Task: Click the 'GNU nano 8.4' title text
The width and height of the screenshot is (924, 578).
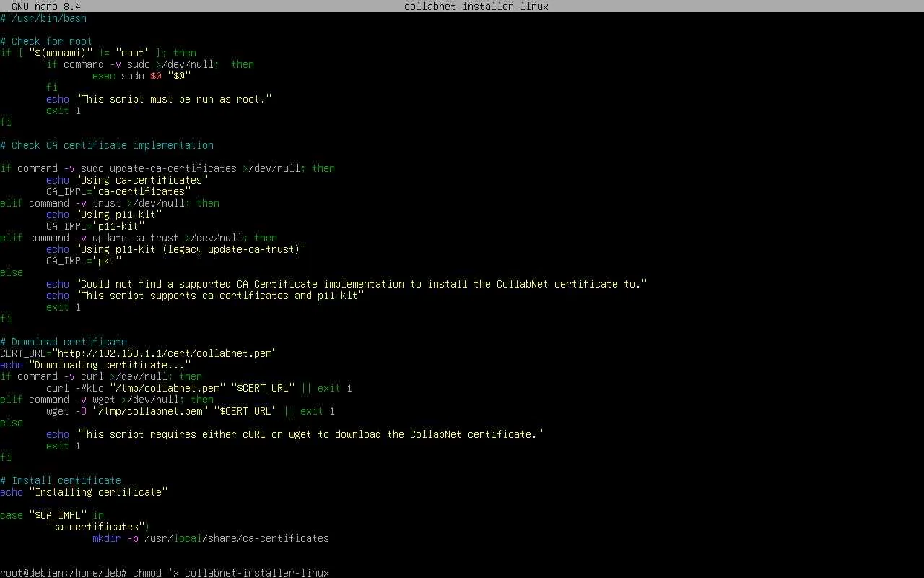Action: click(46, 7)
